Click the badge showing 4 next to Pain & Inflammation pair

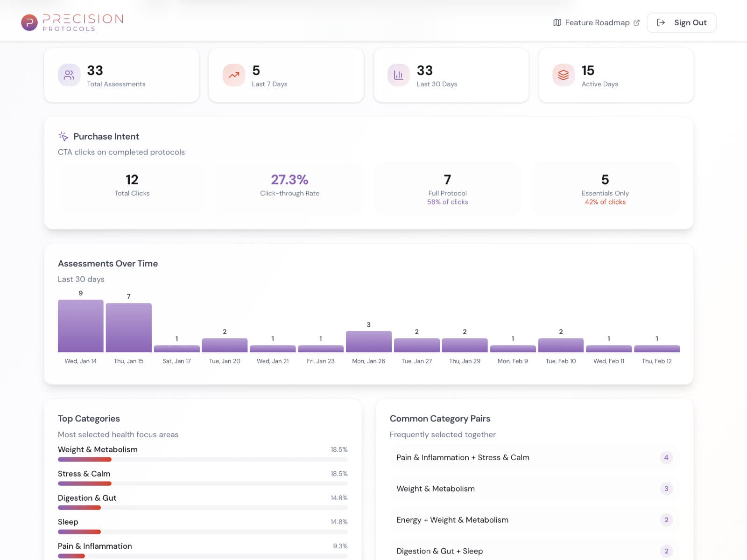(666, 457)
